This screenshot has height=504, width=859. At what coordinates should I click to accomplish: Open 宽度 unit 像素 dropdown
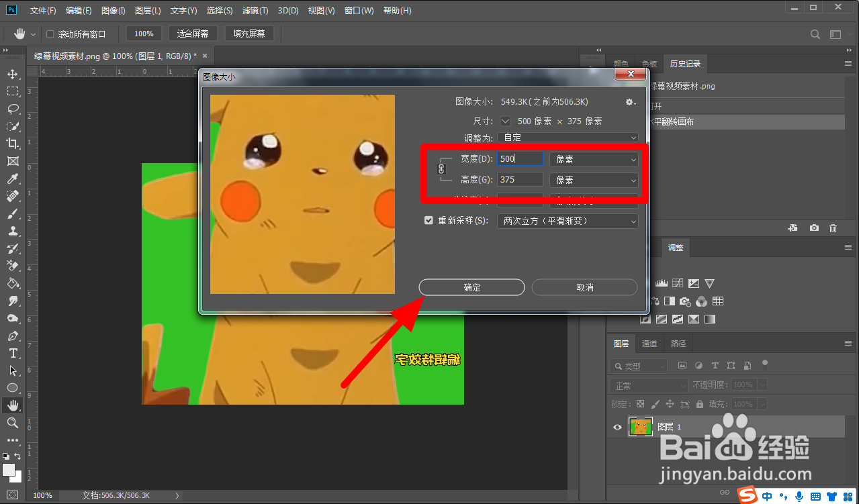pos(594,159)
